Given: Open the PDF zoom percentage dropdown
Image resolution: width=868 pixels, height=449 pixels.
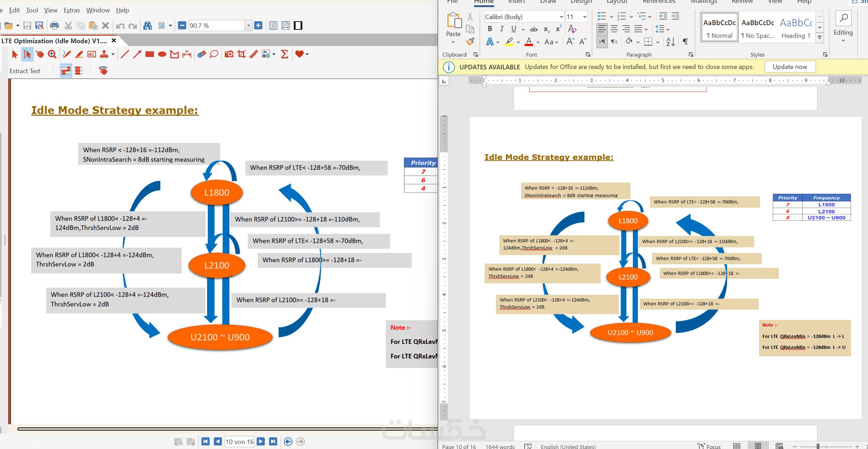Looking at the screenshot, I should [249, 25].
